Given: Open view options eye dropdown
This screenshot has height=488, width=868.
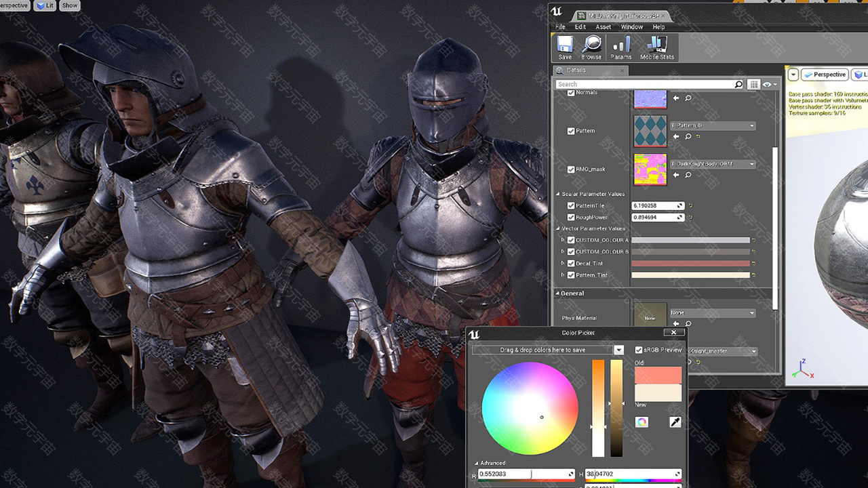Looking at the screenshot, I should coord(770,85).
